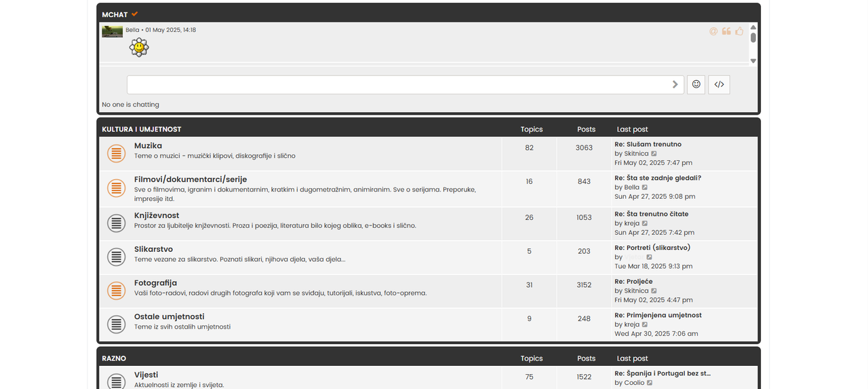Click the checkmark icon beside the MCHAT title
868x389 pixels.
click(135, 14)
